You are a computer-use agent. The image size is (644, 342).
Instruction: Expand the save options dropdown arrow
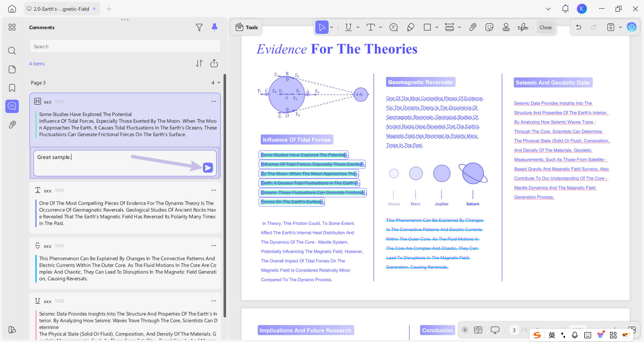(621, 27)
